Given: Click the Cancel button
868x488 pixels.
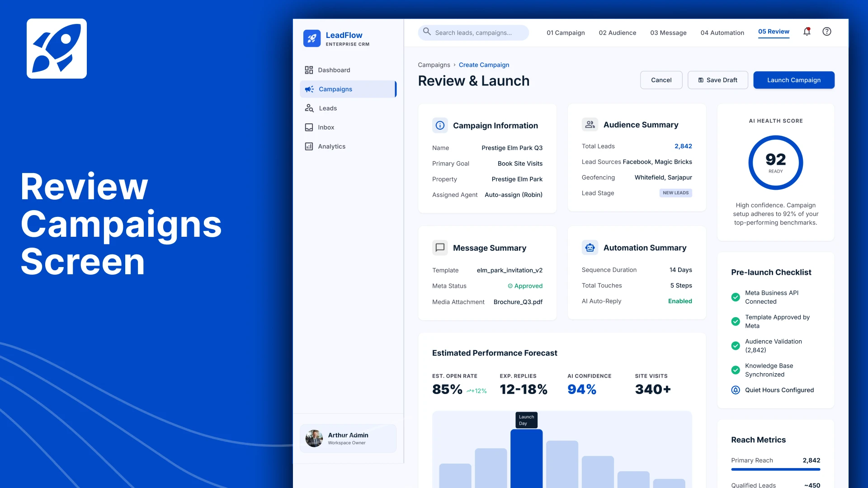Looking at the screenshot, I should 661,80.
